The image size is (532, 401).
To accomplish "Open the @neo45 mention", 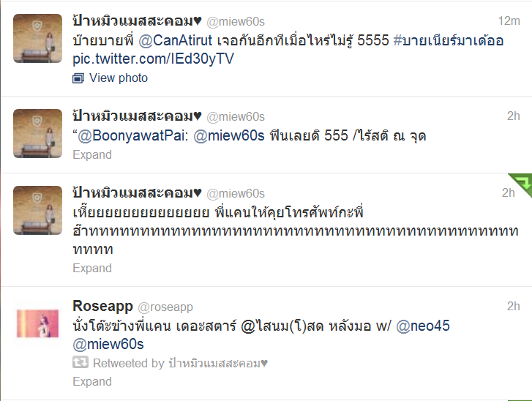I will (x=423, y=326).
